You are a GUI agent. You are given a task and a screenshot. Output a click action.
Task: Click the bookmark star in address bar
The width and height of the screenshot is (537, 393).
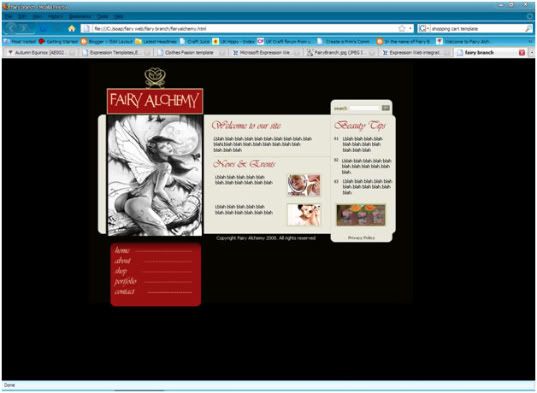pyautogui.click(x=402, y=28)
